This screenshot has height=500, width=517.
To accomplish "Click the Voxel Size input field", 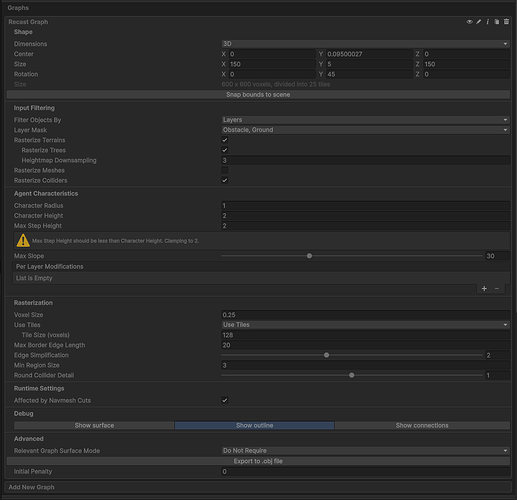I will click(365, 315).
